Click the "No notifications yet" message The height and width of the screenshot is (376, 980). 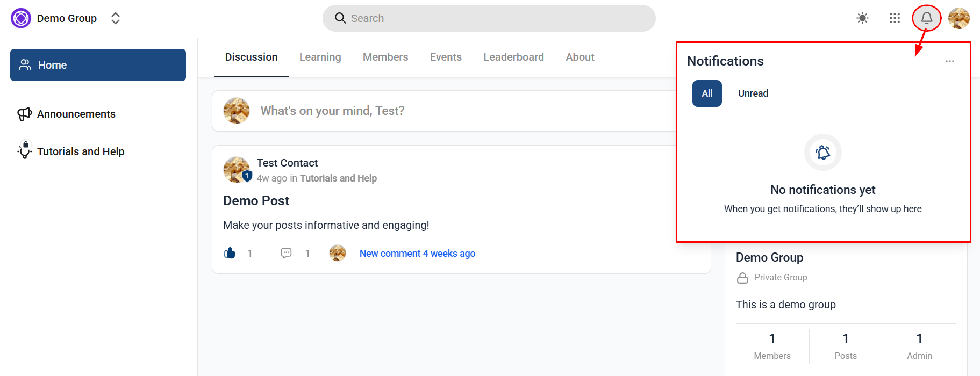[x=822, y=190]
